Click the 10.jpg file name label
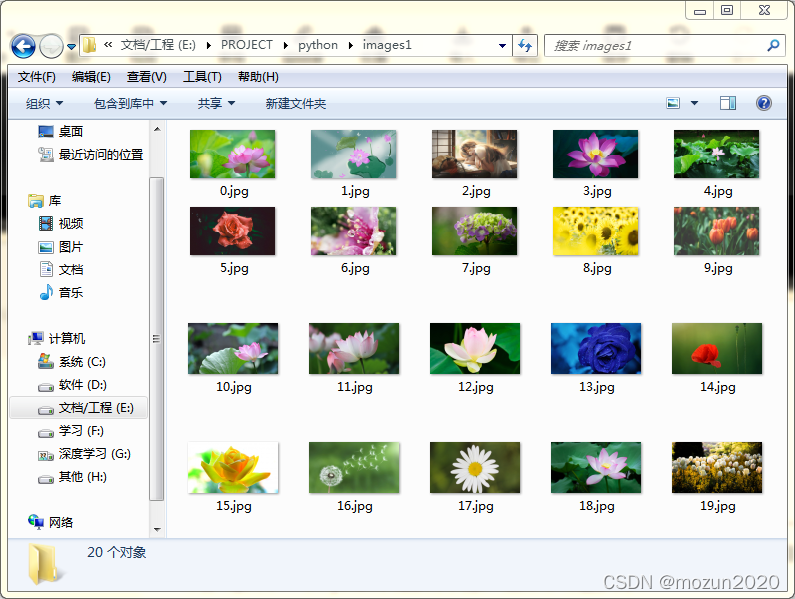795x599 pixels. coord(234,387)
